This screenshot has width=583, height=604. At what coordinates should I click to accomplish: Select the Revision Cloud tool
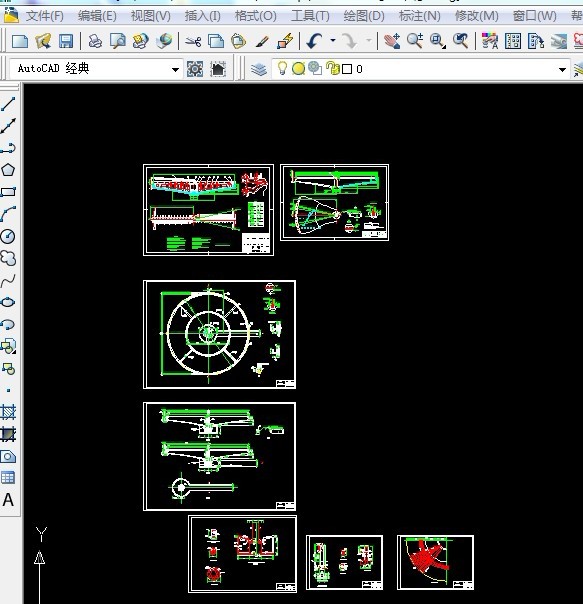tap(8, 258)
